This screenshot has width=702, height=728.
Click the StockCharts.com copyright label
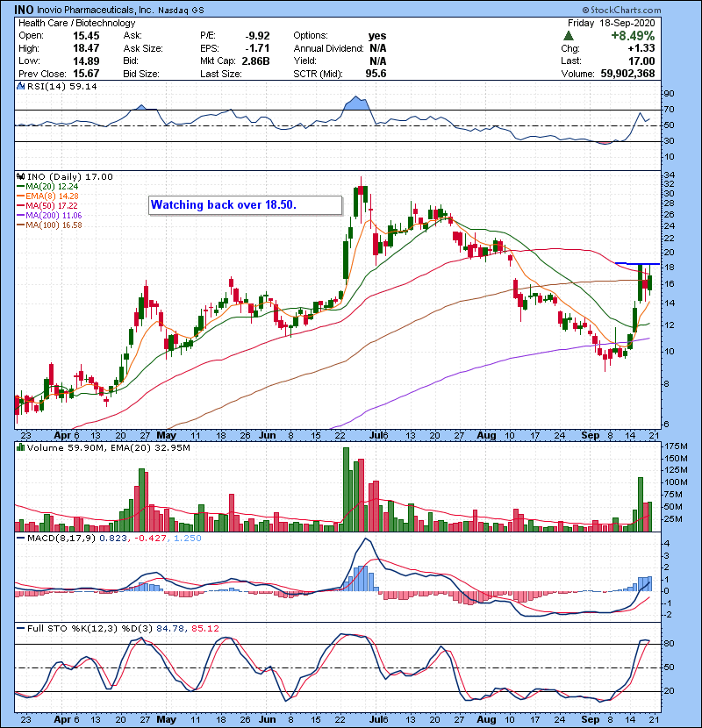click(621, 10)
